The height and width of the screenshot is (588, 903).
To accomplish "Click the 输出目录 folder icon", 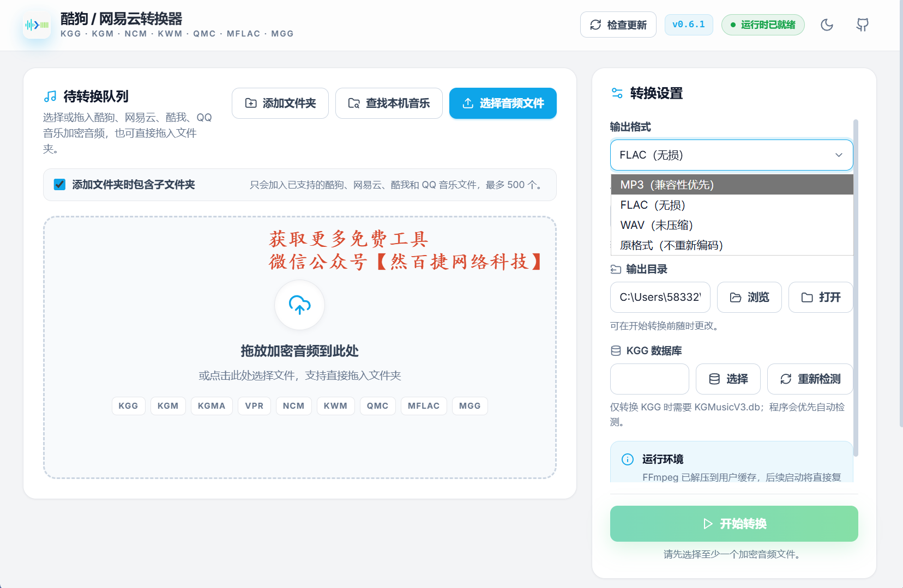I will tap(616, 269).
